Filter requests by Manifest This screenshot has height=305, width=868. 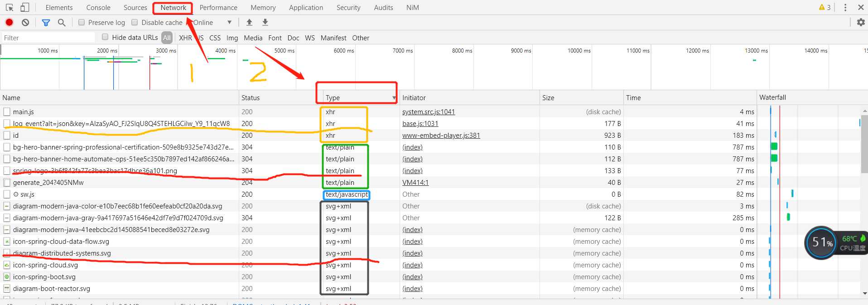pyautogui.click(x=333, y=38)
